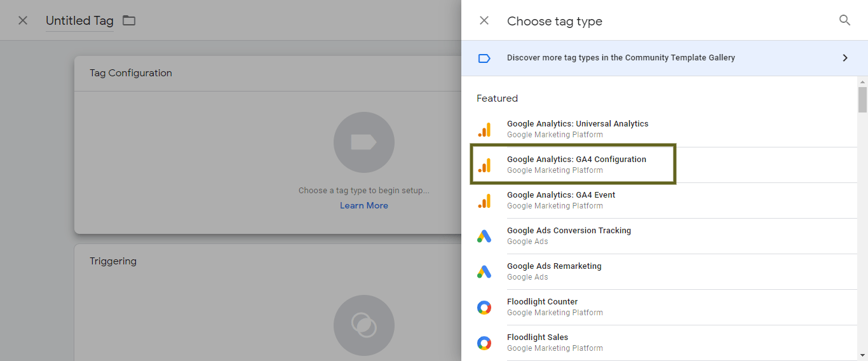Click Google Ads Conversion Tracking icon

tap(484, 236)
